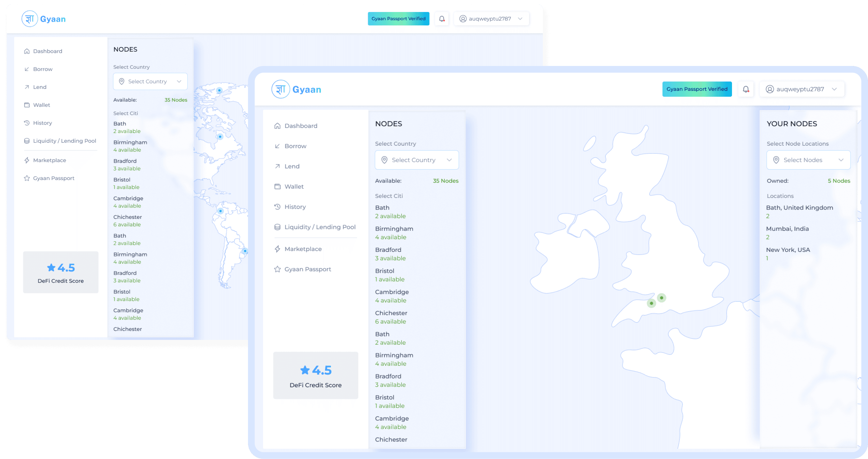Click user avatar icon in front window header
This screenshot has height=459, width=868.
pyautogui.click(x=770, y=89)
